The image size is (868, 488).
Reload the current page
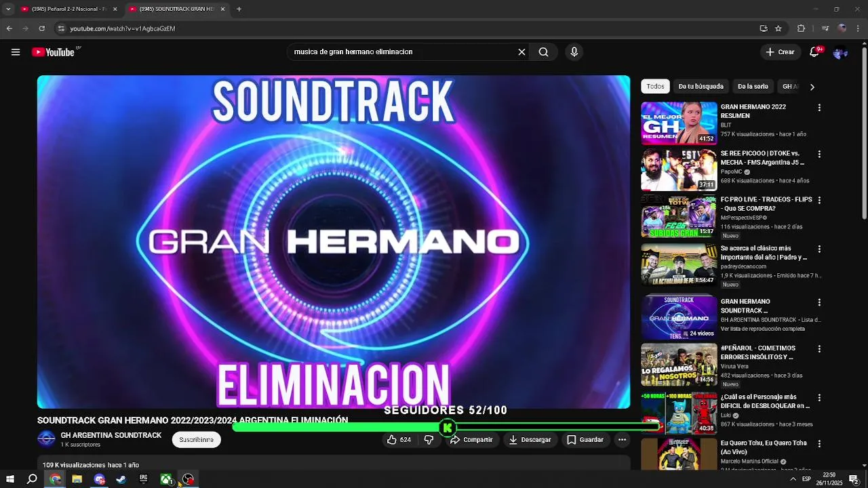tap(41, 28)
